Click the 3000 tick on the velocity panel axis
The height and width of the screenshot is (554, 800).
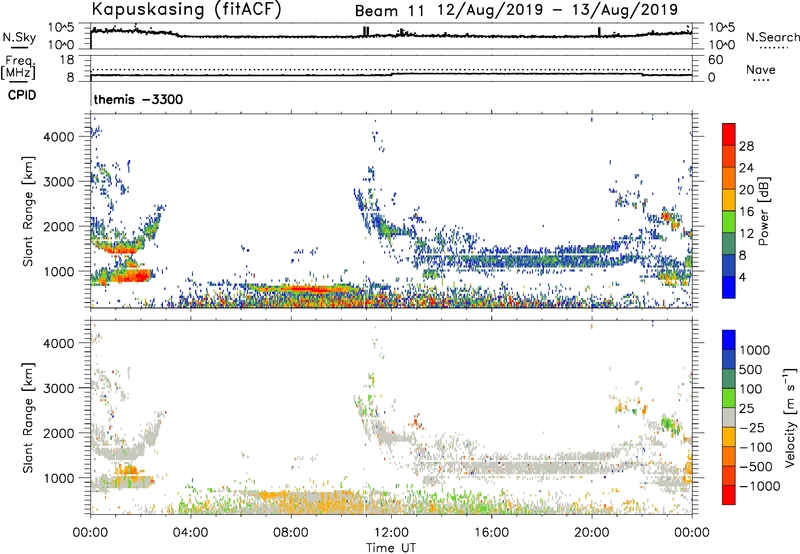pyautogui.click(x=59, y=388)
